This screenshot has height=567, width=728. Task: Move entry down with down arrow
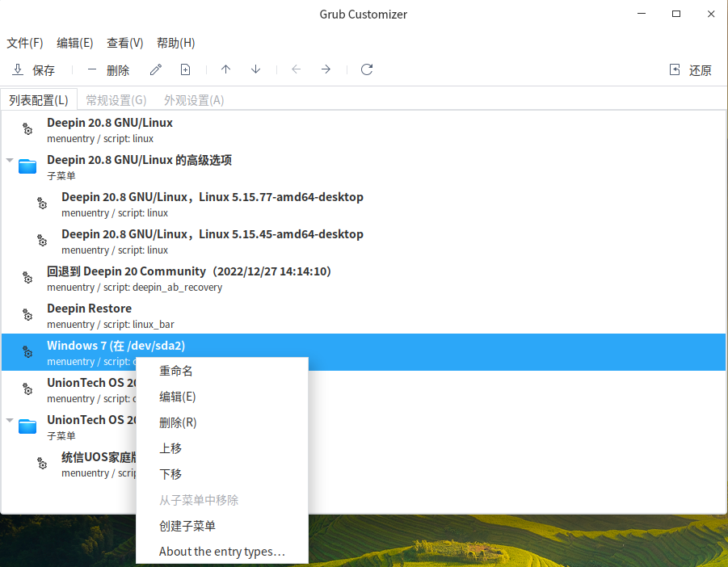point(255,69)
